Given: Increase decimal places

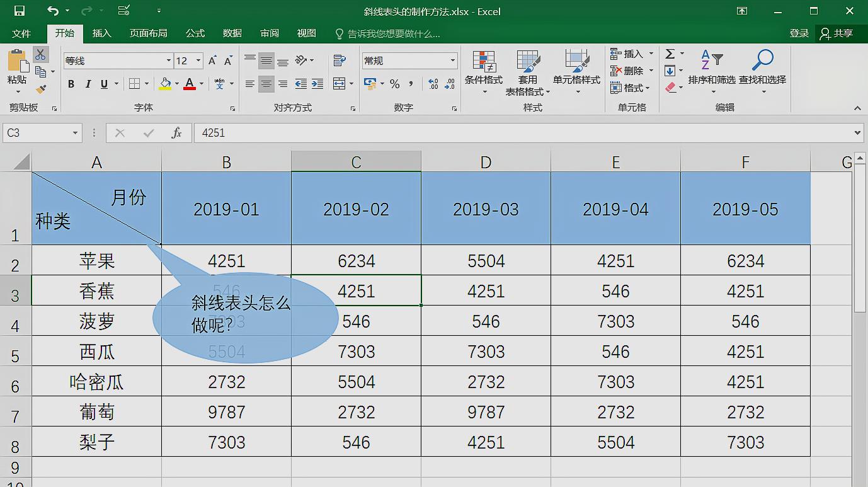Looking at the screenshot, I should (x=433, y=84).
